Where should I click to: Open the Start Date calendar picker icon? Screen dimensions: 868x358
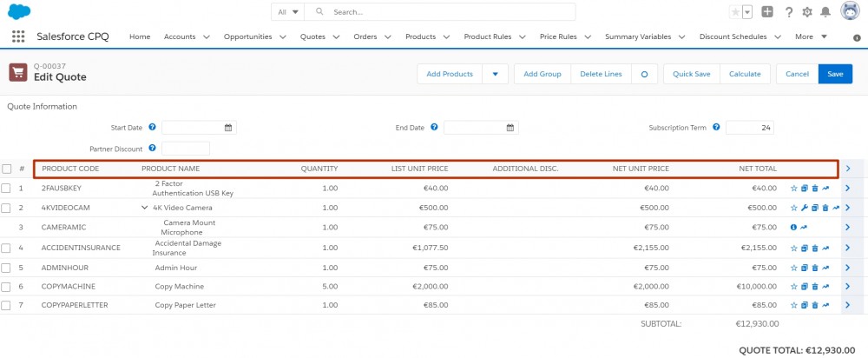pyautogui.click(x=228, y=128)
